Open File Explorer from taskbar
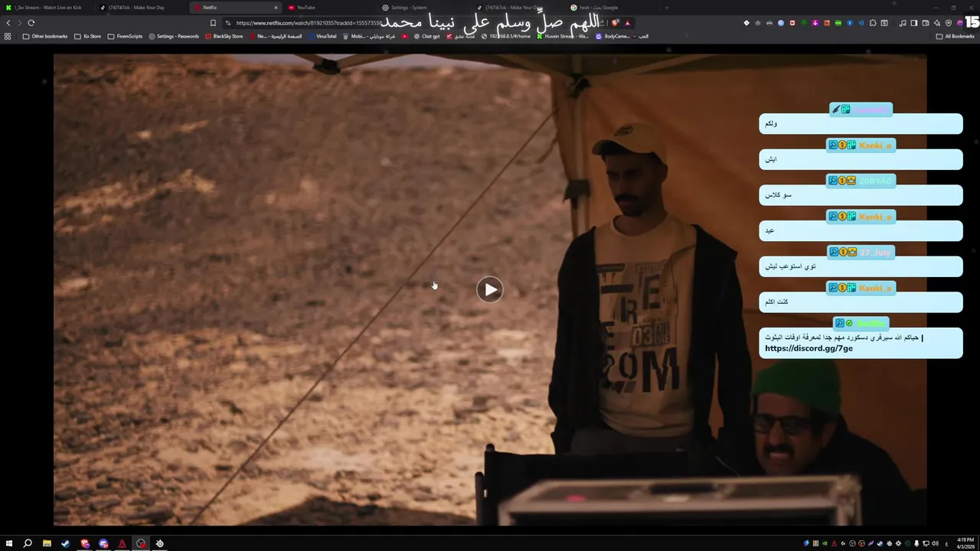The image size is (980, 551). [47, 543]
